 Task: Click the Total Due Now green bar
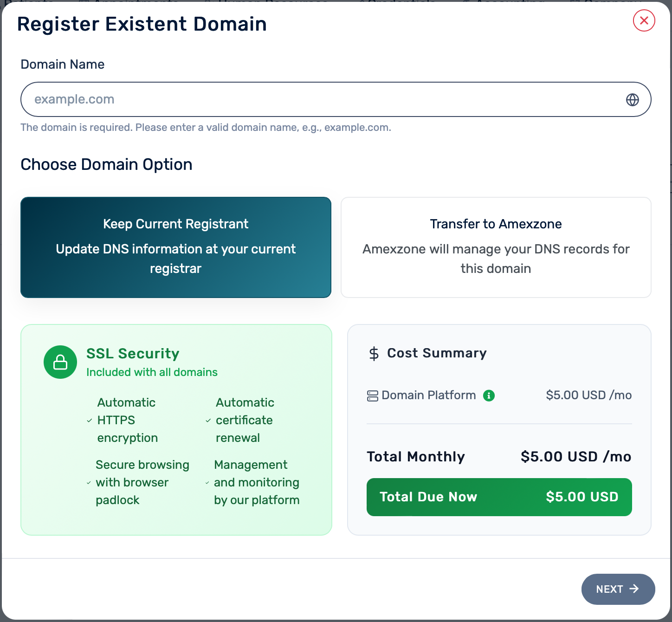coord(499,497)
